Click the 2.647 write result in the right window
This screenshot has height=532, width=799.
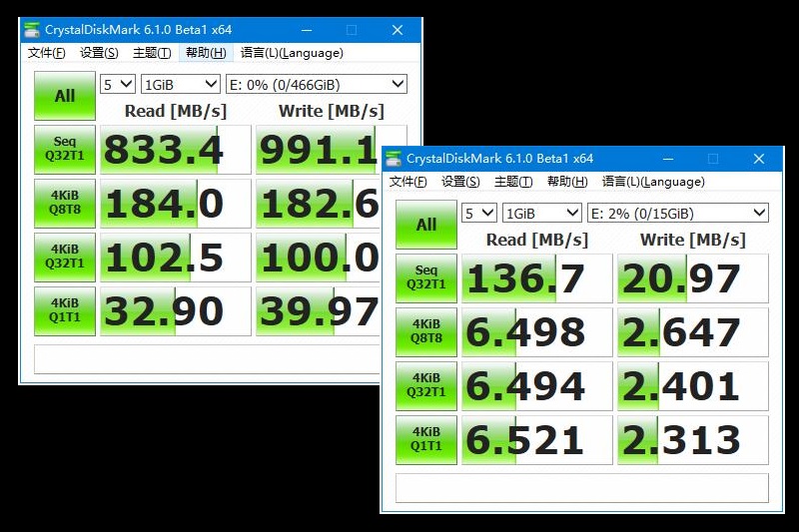click(x=693, y=332)
